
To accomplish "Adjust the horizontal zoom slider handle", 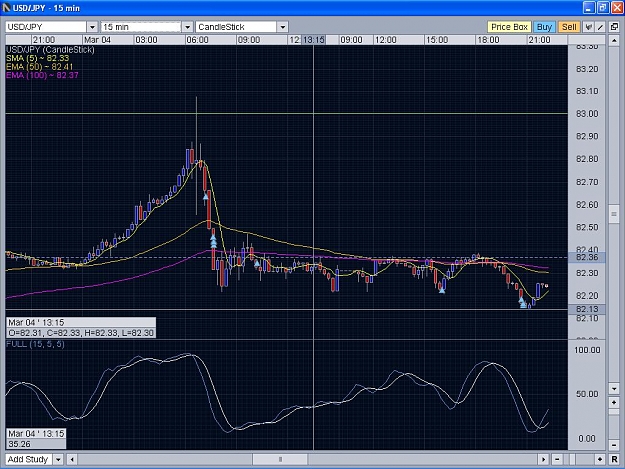I will (572, 459).
